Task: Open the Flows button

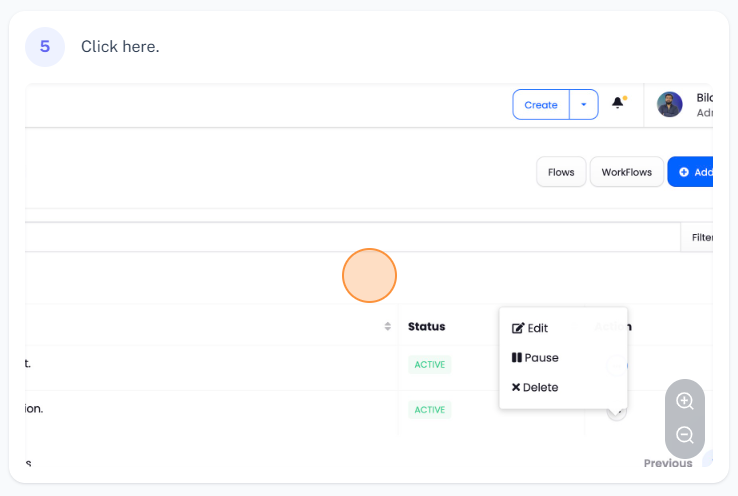Action: pyautogui.click(x=561, y=172)
